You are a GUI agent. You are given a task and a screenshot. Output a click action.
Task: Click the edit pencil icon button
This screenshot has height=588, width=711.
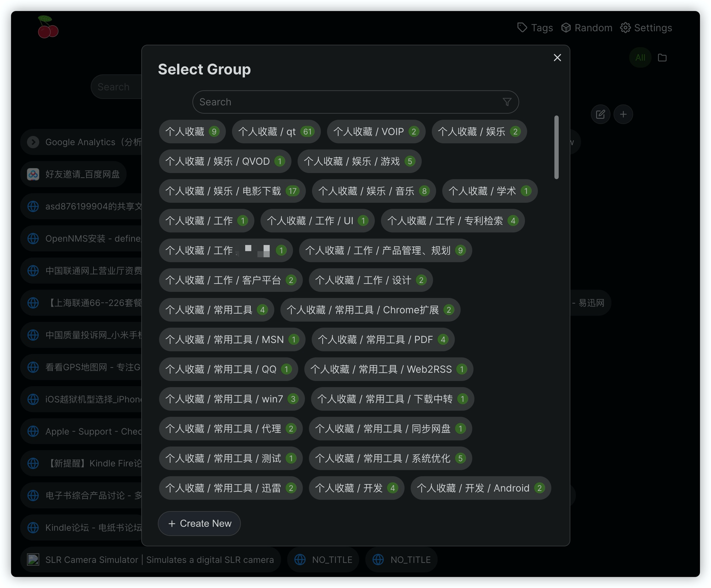coord(600,114)
